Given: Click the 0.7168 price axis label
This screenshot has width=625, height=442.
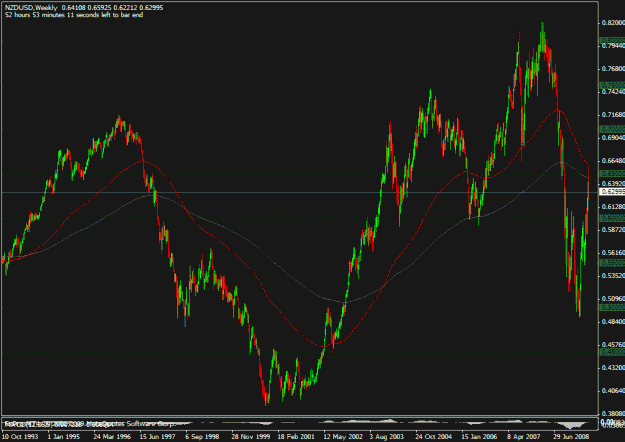Looking at the screenshot, I should click(x=613, y=115).
